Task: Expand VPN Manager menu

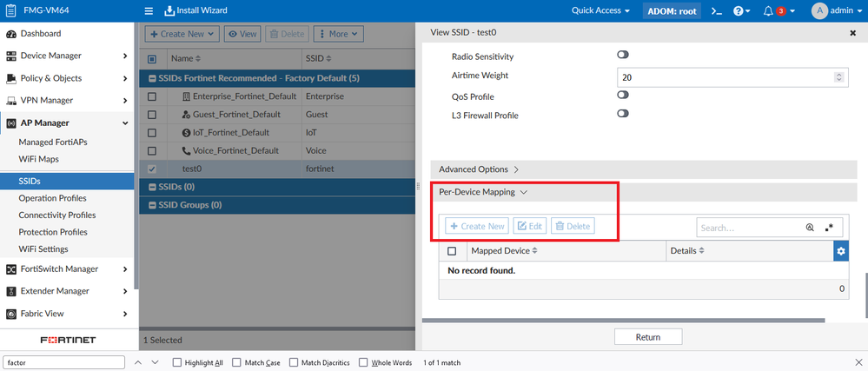Action: (x=66, y=101)
